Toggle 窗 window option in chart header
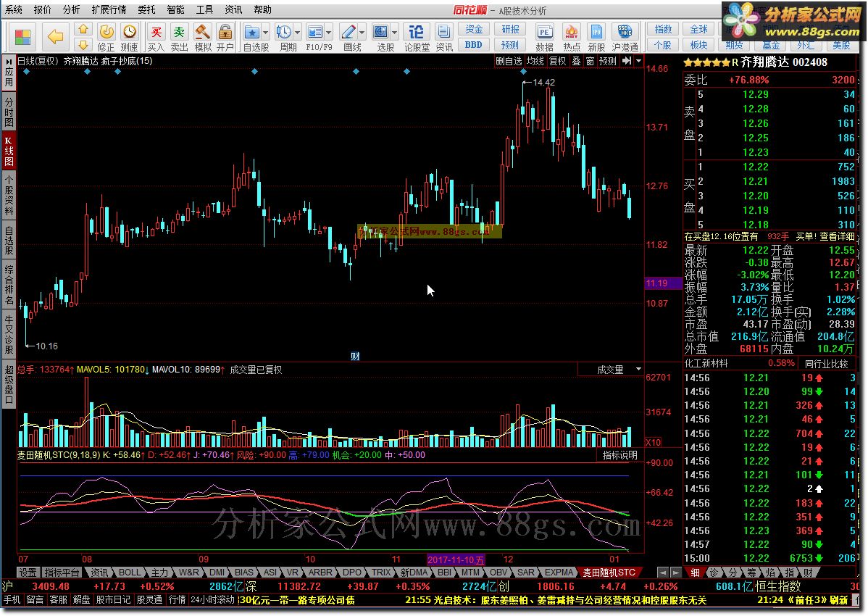Image resolution: width=868 pixels, height=616 pixels. click(590, 61)
